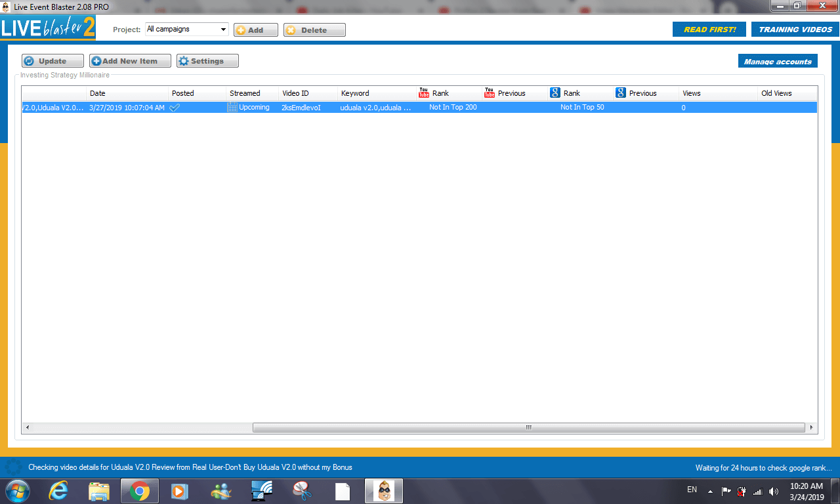Image resolution: width=840 pixels, height=504 pixels.
Task: Open TRAINING VIDEOS button
Action: 795,30
